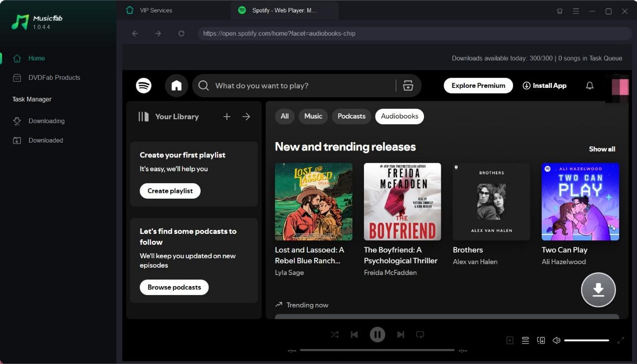The height and width of the screenshot is (364, 637).
Task: Click the Your Library icon
Action: [143, 116]
